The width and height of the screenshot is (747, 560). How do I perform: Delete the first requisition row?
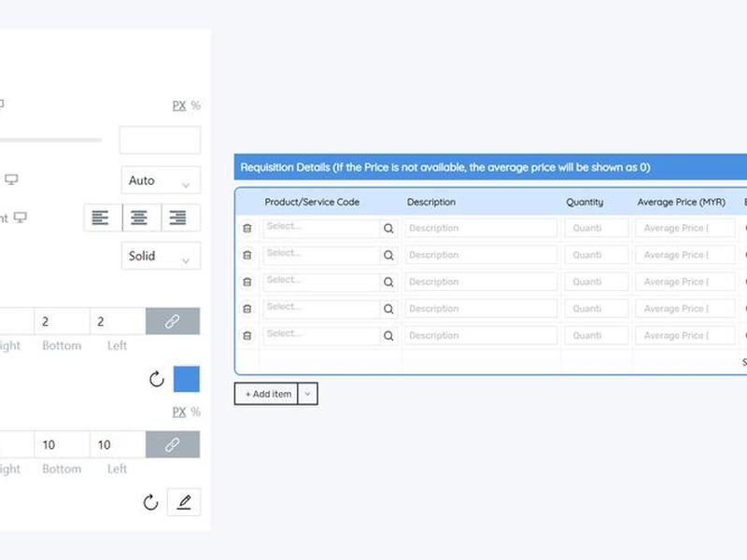pos(247,228)
